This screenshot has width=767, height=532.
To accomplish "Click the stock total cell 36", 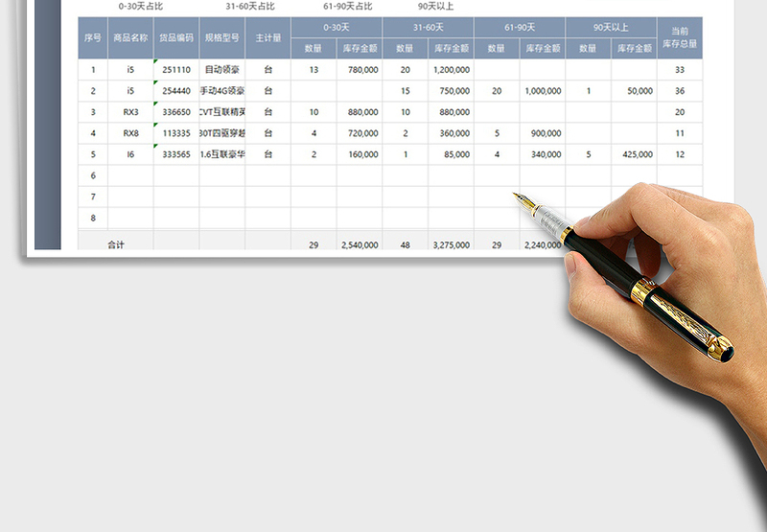I will tap(680, 91).
